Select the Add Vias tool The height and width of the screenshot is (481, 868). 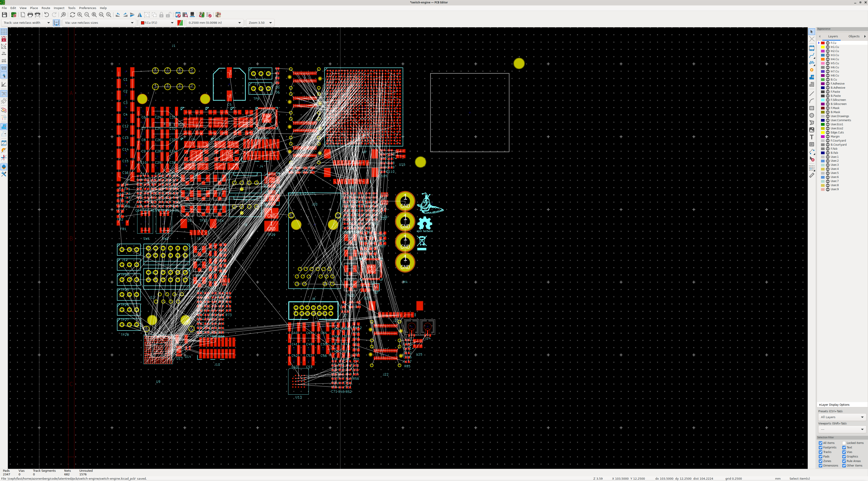[x=812, y=70]
